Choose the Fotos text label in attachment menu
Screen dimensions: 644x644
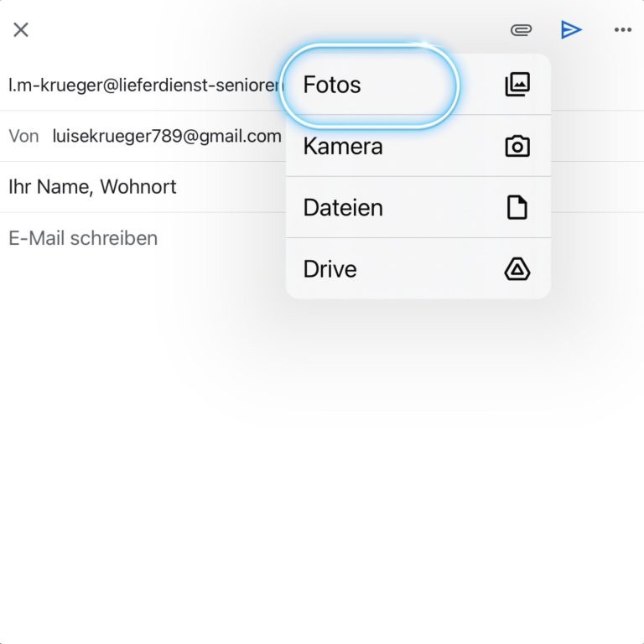(332, 85)
